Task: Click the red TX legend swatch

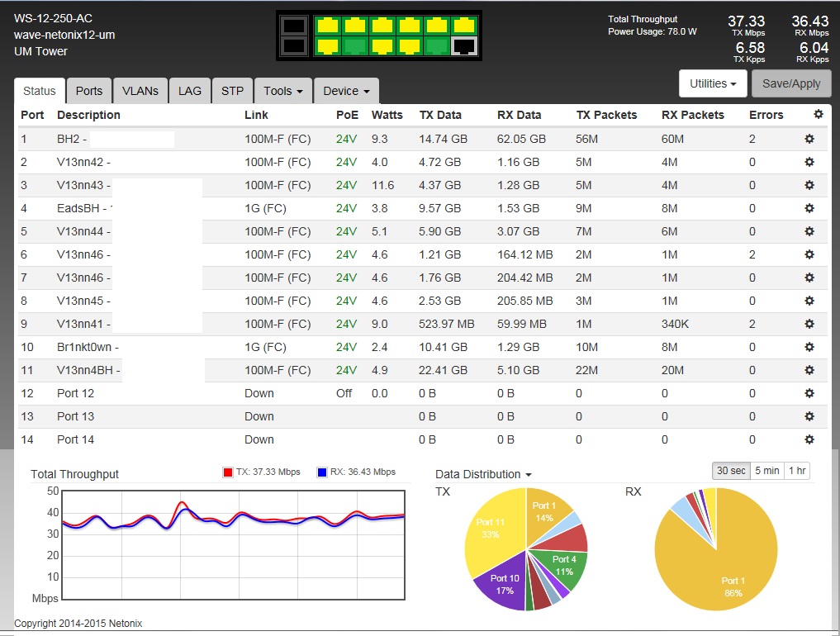Action: [x=228, y=472]
